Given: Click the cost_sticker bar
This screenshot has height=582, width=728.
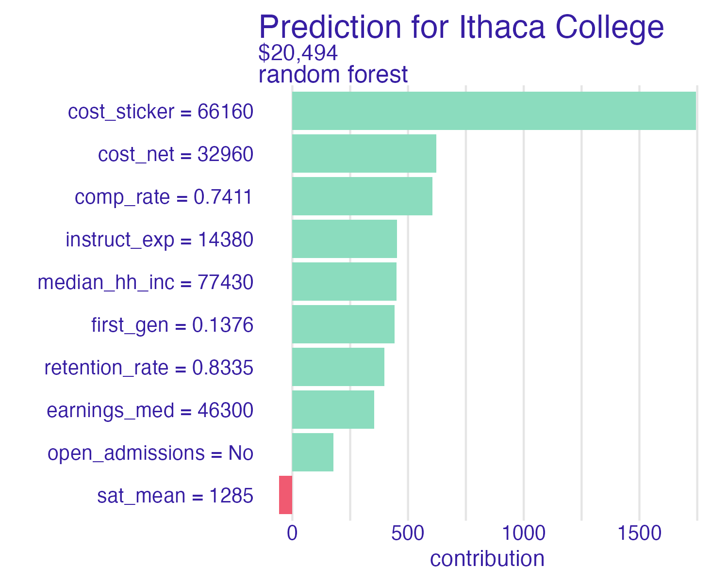Looking at the screenshot, I should [494, 111].
